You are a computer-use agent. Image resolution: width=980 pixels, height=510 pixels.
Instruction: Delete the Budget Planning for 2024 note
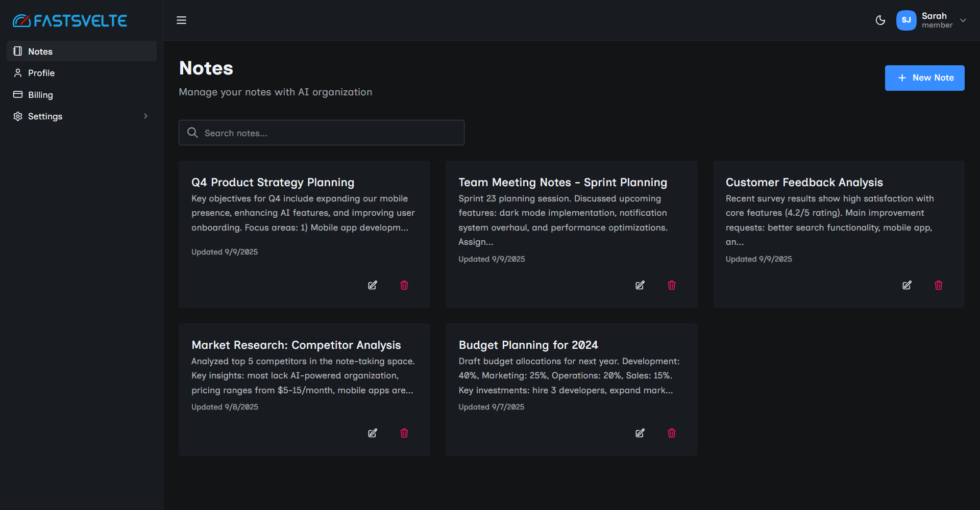[672, 433]
